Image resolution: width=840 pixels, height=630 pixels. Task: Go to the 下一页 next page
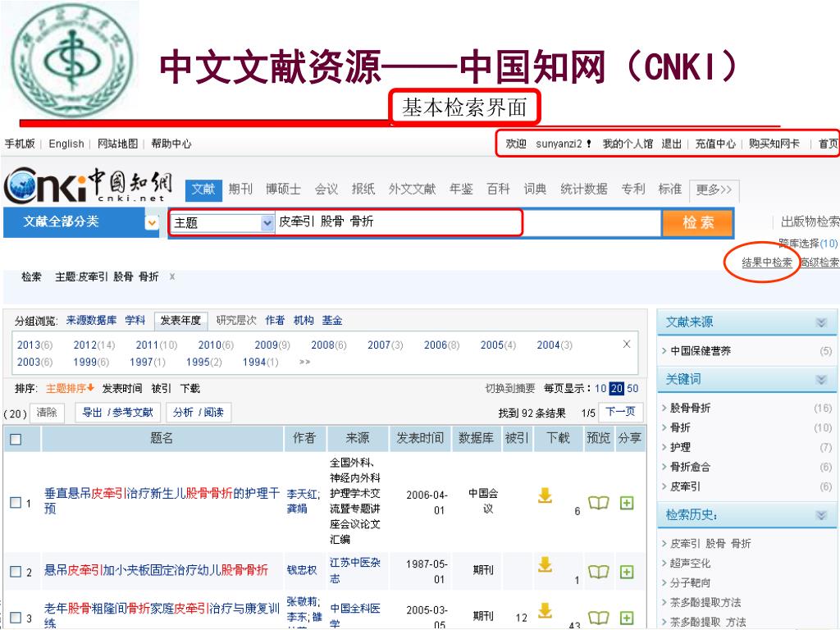pos(620,412)
